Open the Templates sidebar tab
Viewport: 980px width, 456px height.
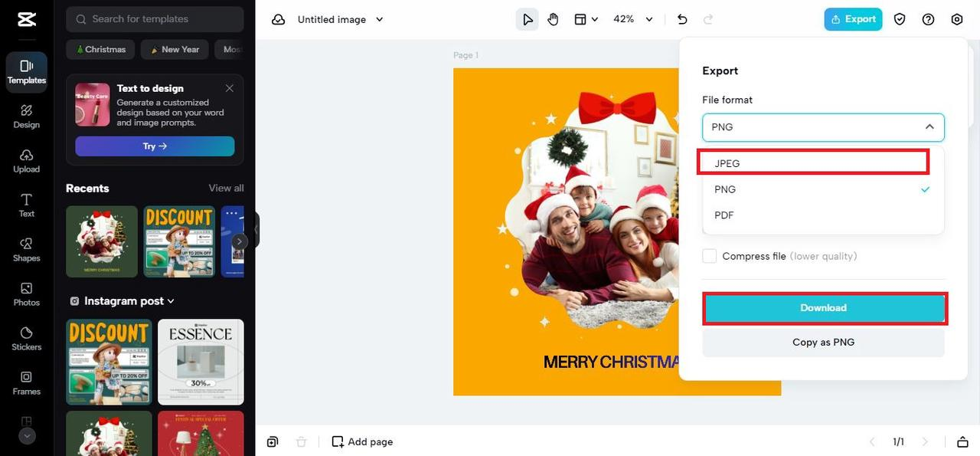pos(27,72)
